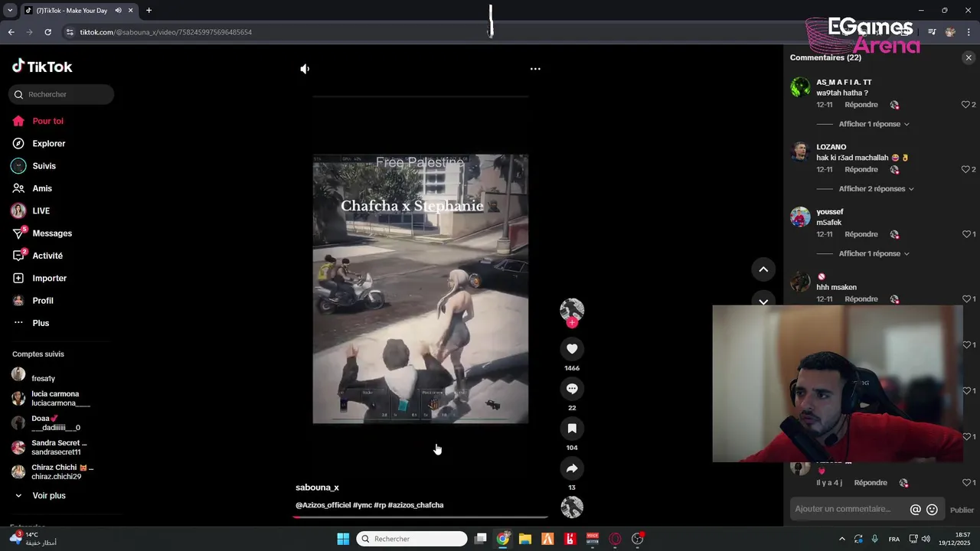Go back in the browser
Screen dimensions: 980x551
[11, 32]
